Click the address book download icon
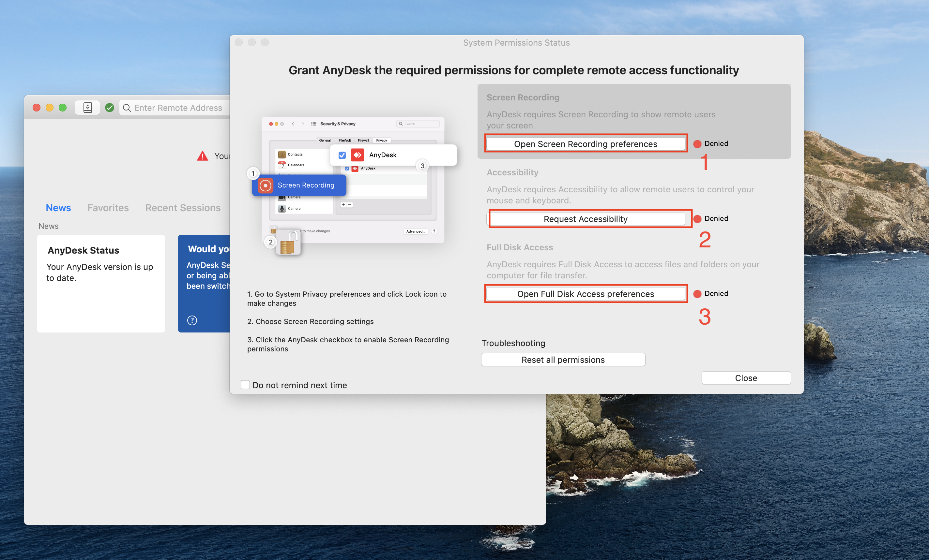This screenshot has width=929, height=560. [87, 108]
